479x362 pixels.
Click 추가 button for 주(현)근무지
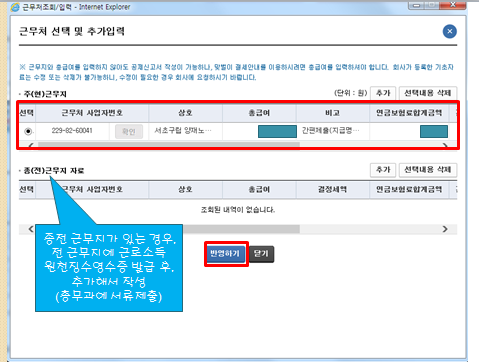383,93
